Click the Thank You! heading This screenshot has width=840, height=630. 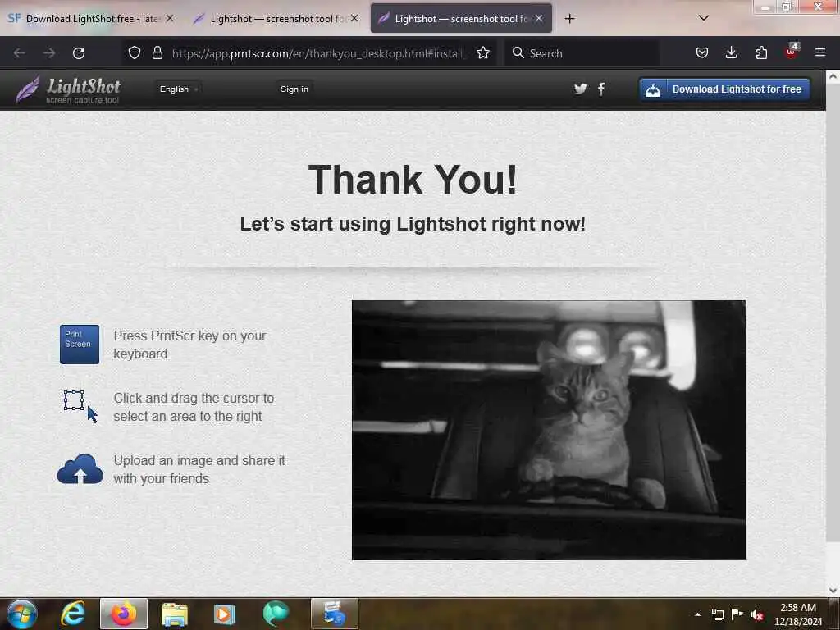(x=413, y=179)
